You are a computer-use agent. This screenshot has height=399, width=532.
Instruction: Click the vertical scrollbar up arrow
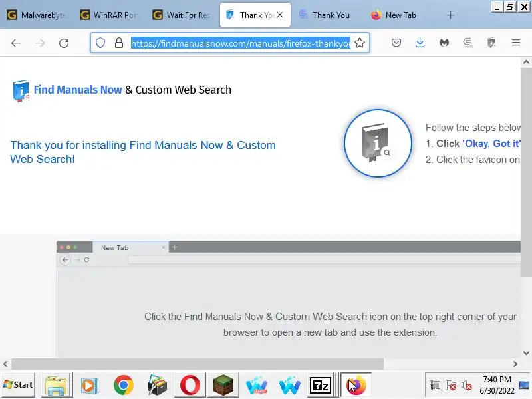526,62
